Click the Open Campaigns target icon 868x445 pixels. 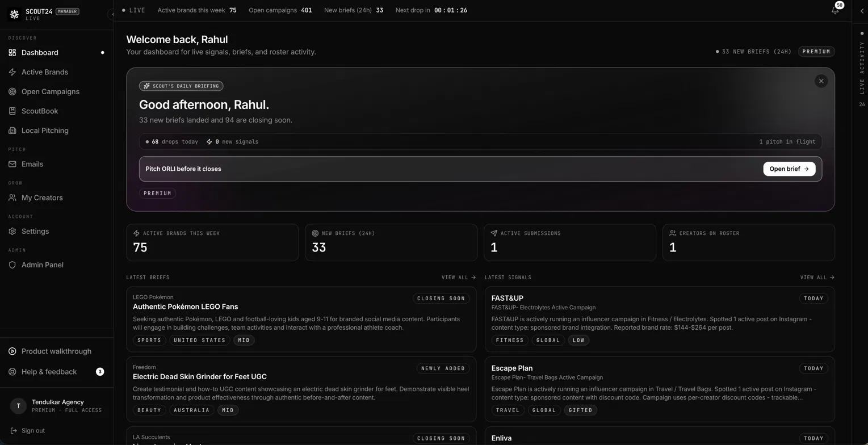12,91
